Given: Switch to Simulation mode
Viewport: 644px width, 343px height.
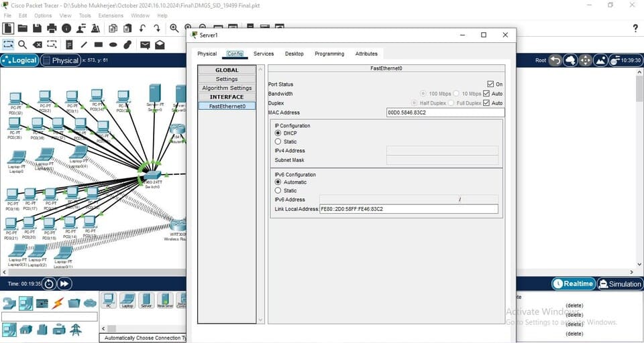Looking at the screenshot, I should coord(620,284).
